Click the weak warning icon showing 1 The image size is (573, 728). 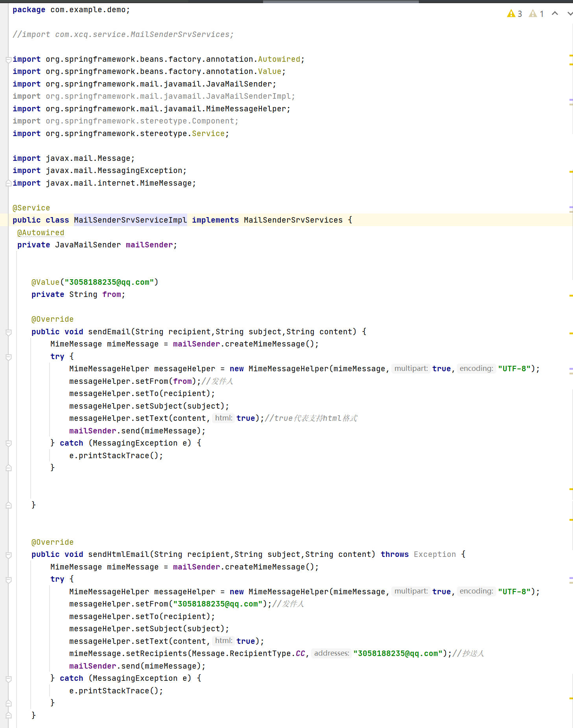point(536,14)
